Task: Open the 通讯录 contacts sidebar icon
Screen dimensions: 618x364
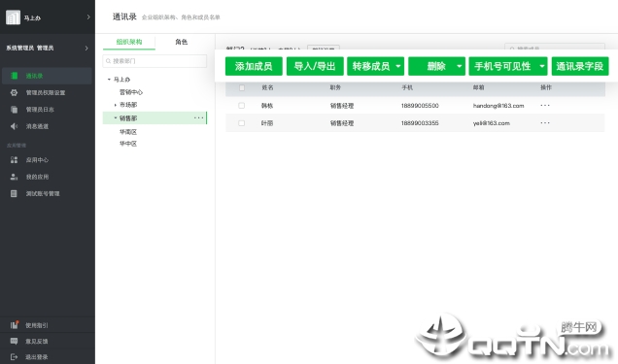Action: click(14, 76)
